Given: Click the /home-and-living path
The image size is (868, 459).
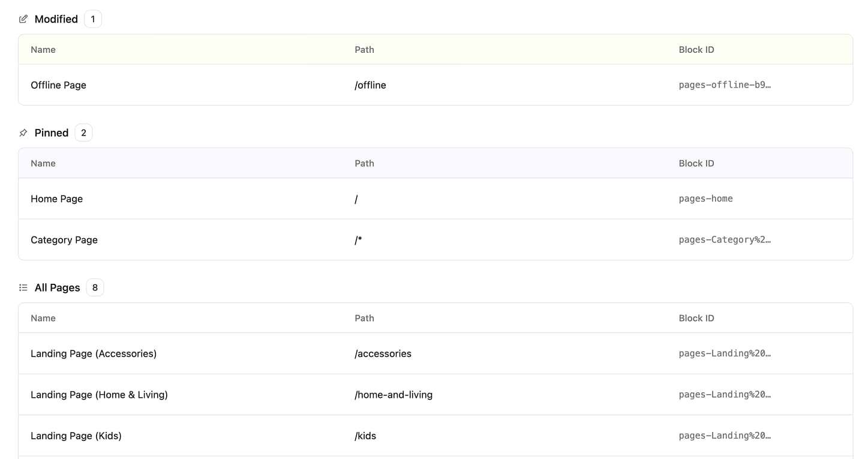Looking at the screenshot, I should pos(394,395).
